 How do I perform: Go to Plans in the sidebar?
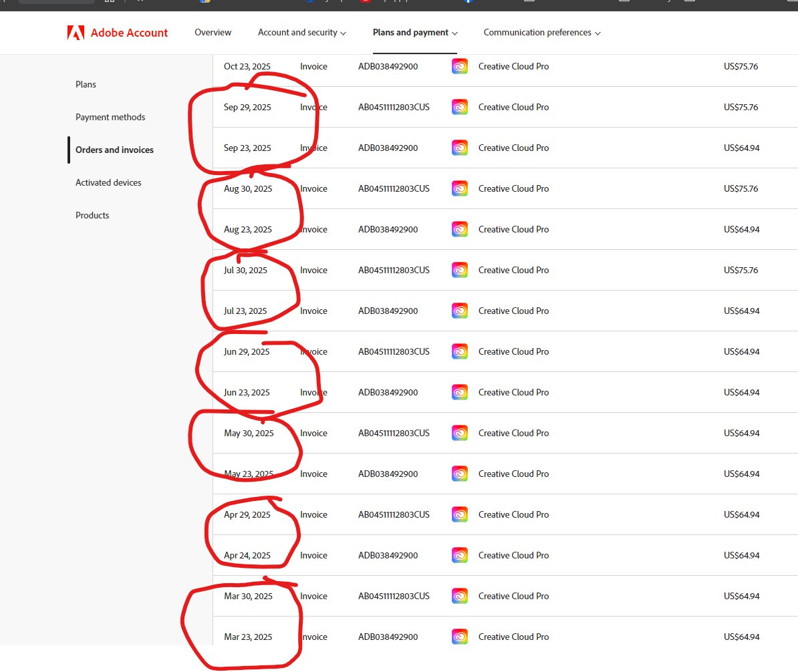pyautogui.click(x=86, y=84)
